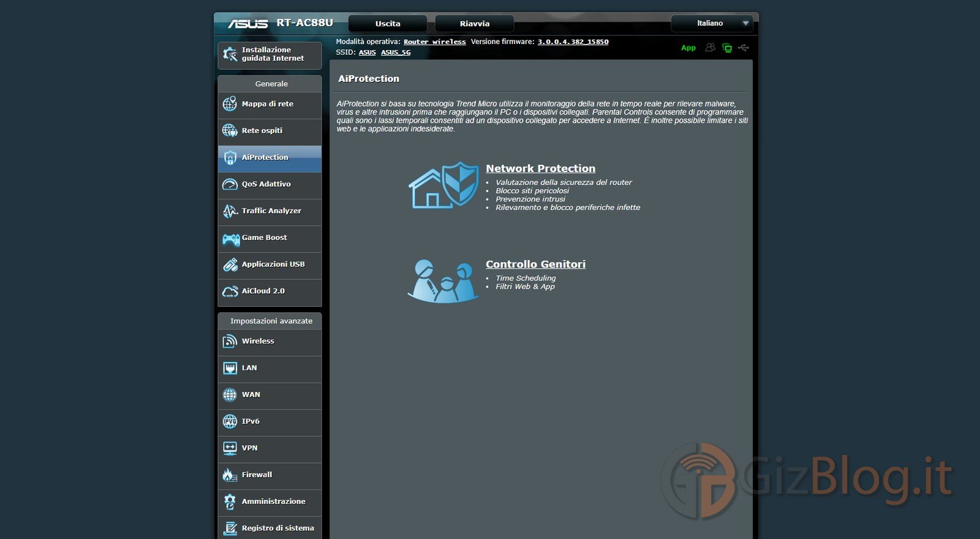Click the Applicazioni USB icon
Viewport: 980px width, 539px height.
230,265
